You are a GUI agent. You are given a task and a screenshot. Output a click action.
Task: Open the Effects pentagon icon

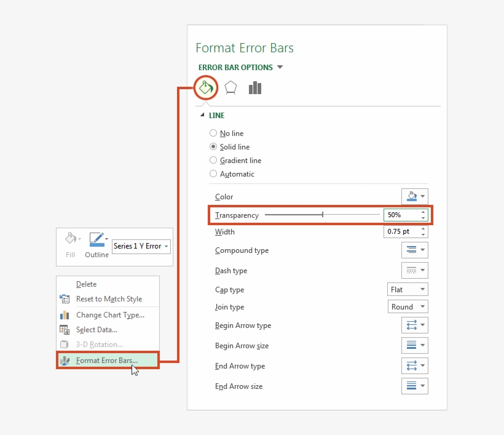pyautogui.click(x=230, y=87)
